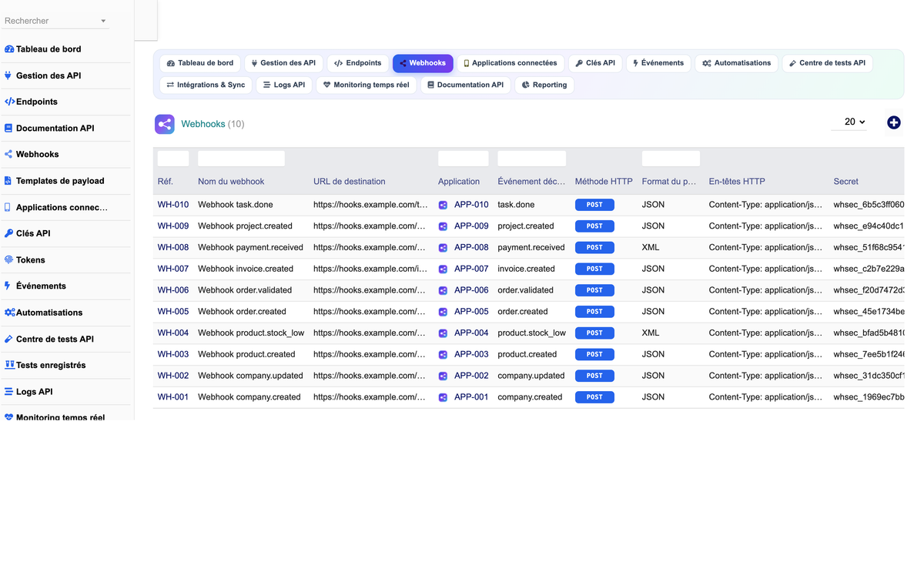The width and height of the screenshot is (924, 572).
Task: Open the Reporting tab
Action: pyautogui.click(x=544, y=85)
